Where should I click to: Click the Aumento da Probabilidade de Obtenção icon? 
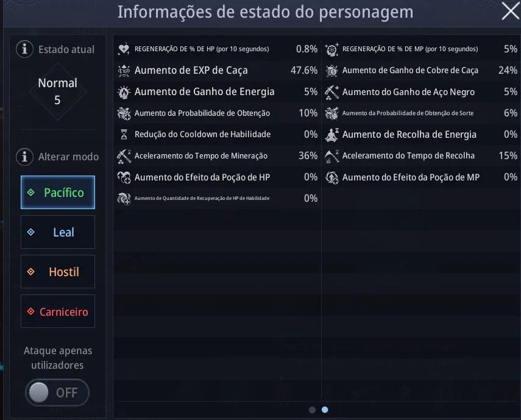click(x=124, y=113)
